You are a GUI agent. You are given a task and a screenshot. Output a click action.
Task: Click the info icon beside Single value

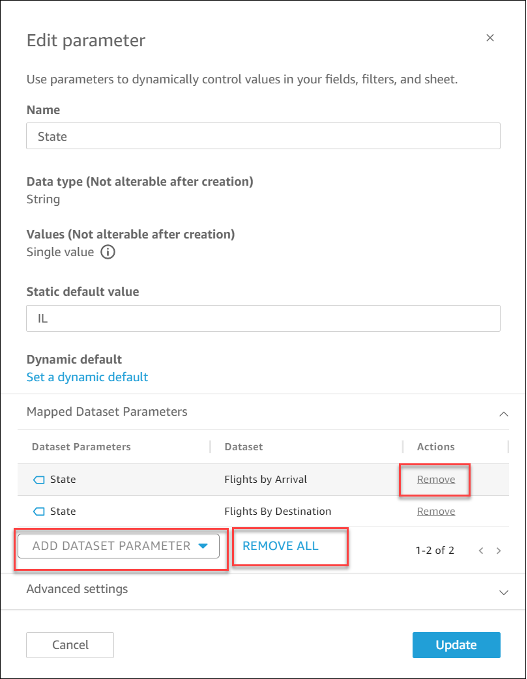click(x=108, y=252)
